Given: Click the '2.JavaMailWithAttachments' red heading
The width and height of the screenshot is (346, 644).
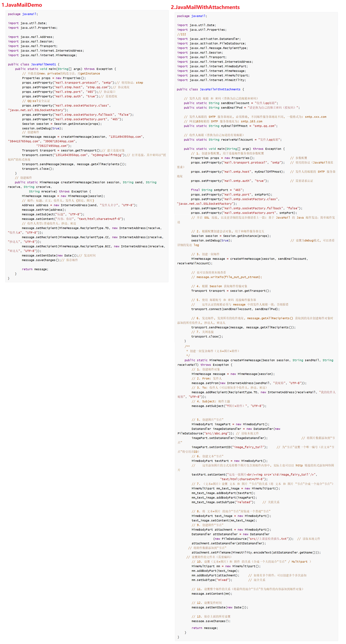Looking at the screenshot, I should tap(205, 7).
